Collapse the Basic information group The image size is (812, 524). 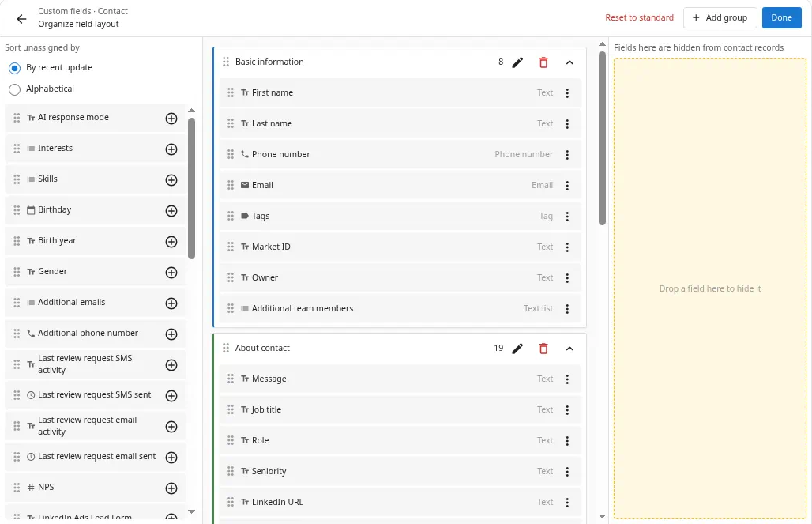click(x=570, y=62)
